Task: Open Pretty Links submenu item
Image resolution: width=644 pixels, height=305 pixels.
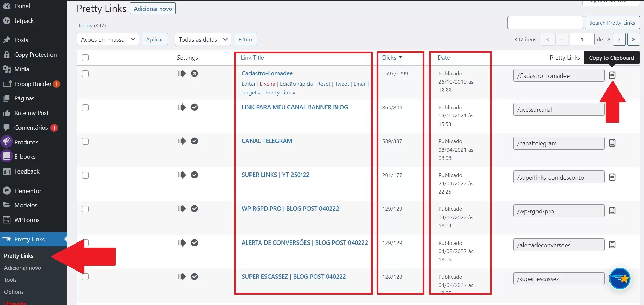Action: pyautogui.click(x=19, y=255)
